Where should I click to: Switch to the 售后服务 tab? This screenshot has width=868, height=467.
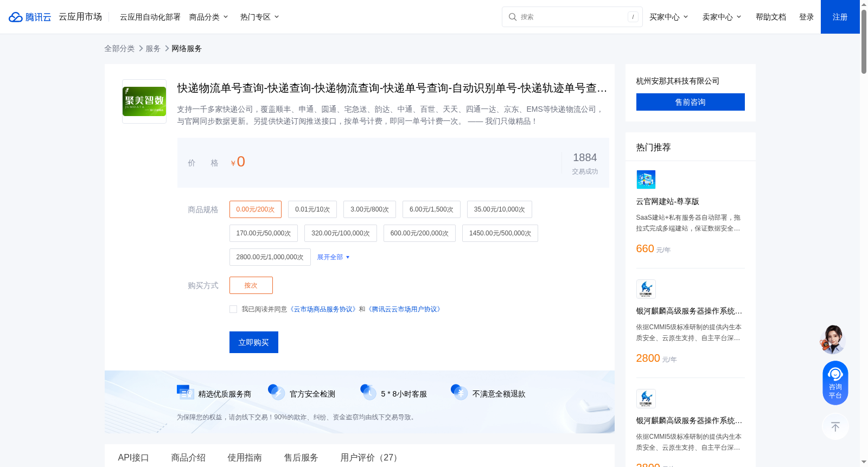301,457
